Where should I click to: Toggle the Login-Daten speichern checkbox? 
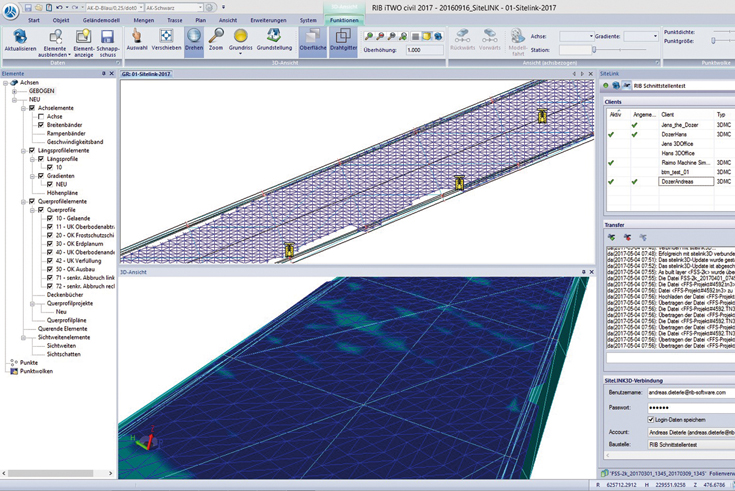coord(652,420)
